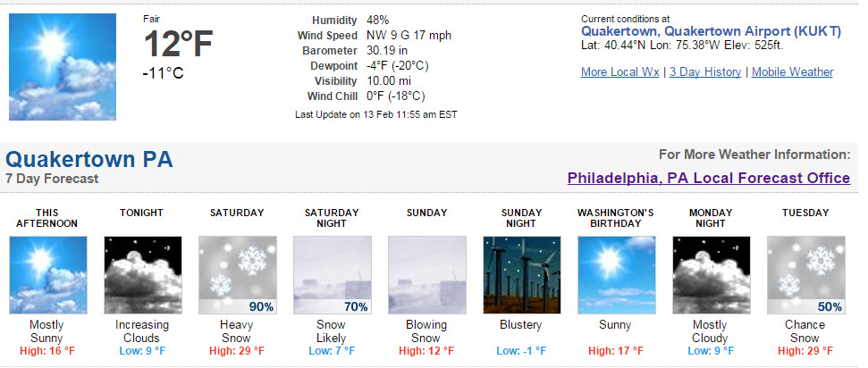The width and height of the screenshot is (868, 368).
Task: Click This Afternoon Mostly Sunny forecast icon
Action: [48, 275]
